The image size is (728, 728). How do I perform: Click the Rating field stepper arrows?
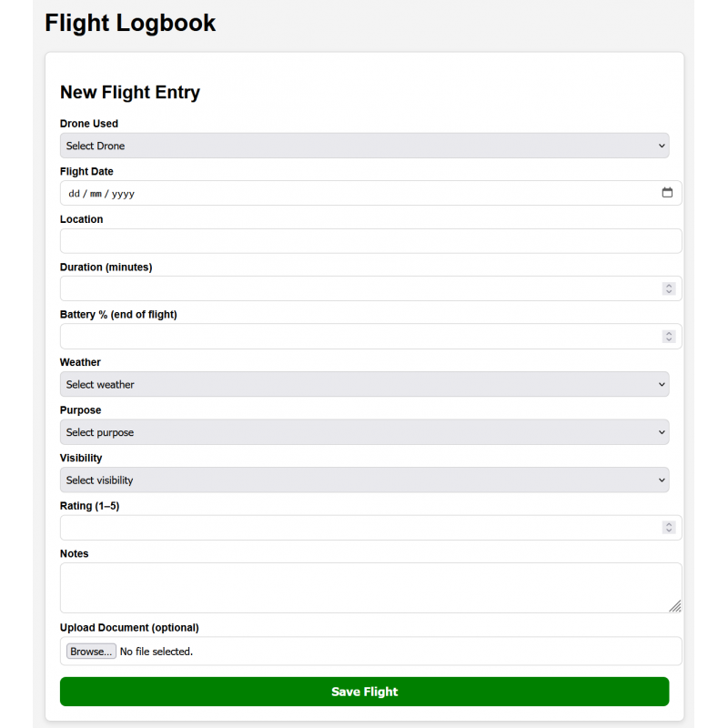(x=669, y=528)
